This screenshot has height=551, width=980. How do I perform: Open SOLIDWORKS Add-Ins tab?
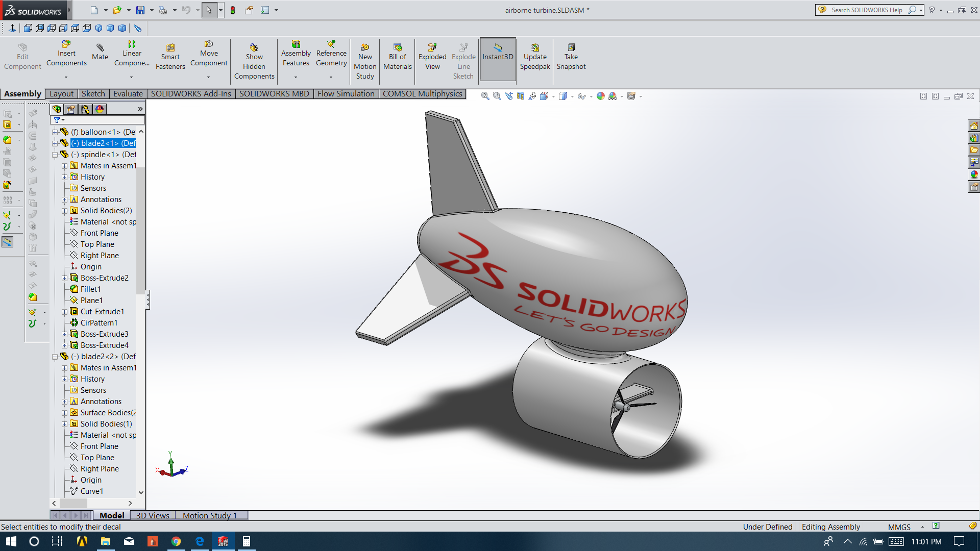(191, 94)
